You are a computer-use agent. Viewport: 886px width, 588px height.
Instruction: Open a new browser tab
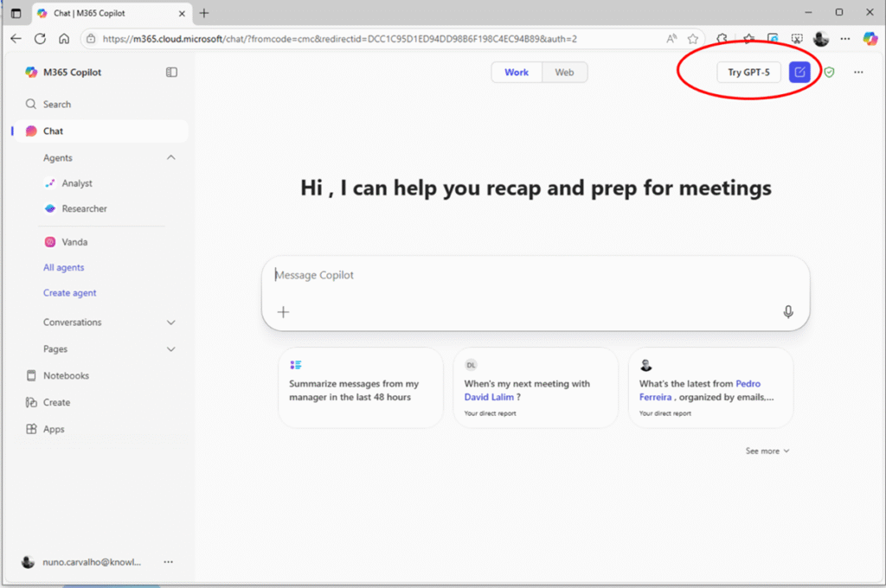(204, 13)
